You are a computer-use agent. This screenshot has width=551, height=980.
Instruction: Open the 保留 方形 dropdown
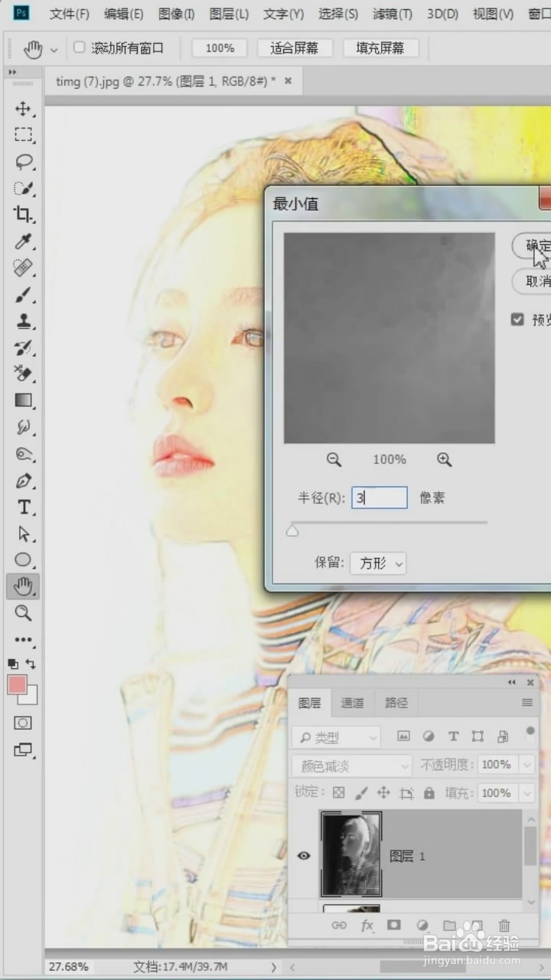coord(378,563)
